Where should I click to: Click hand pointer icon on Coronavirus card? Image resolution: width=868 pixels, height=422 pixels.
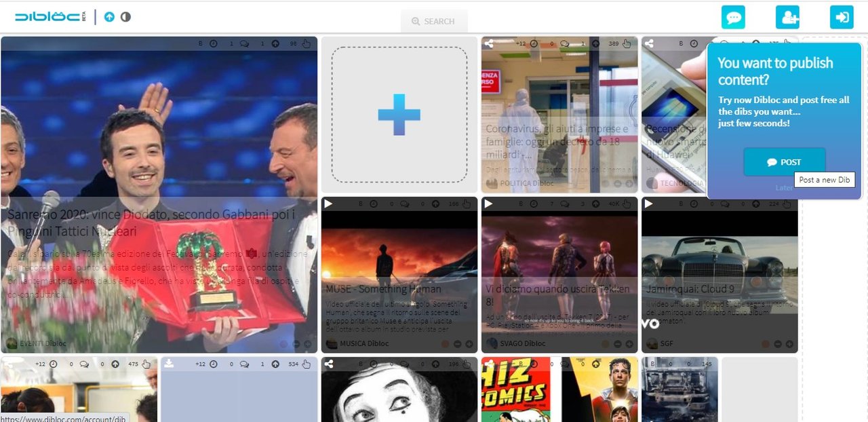[627, 43]
